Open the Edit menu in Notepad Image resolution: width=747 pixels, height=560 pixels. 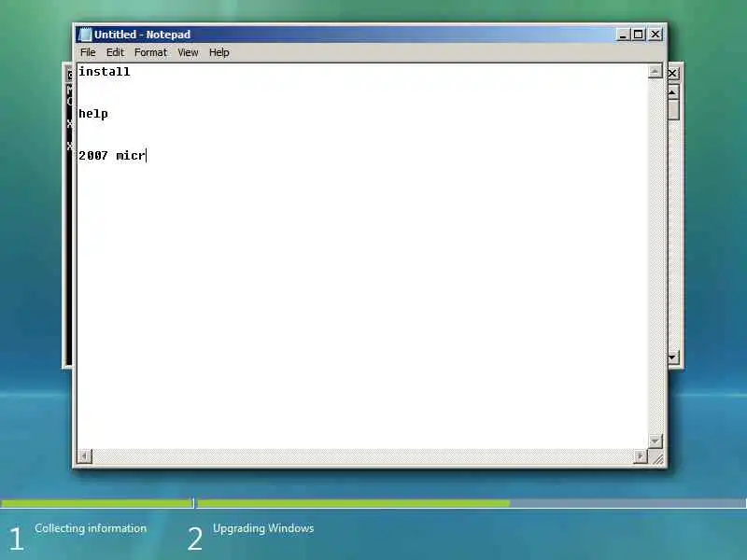(x=115, y=52)
